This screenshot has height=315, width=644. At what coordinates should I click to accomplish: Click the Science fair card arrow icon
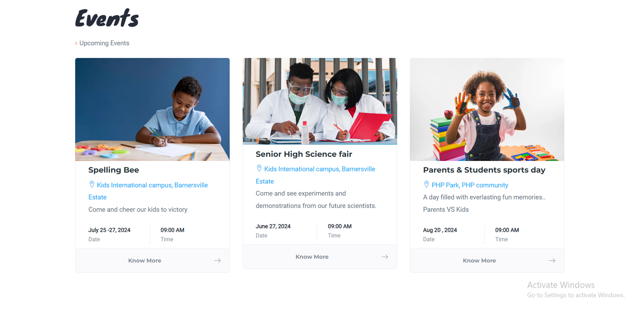pos(385,257)
